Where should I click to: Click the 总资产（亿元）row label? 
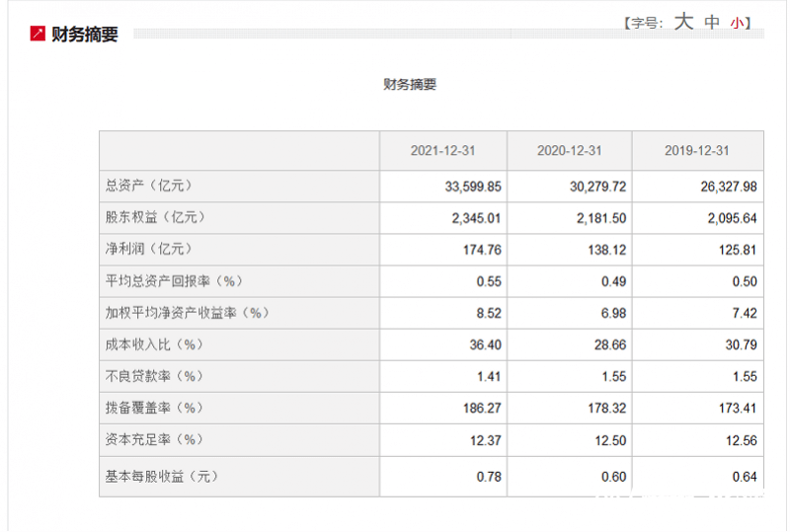[x=148, y=186]
